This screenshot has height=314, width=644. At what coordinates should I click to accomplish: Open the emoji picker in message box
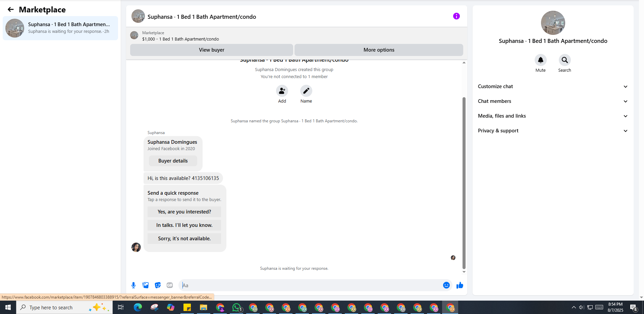coord(446,285)
